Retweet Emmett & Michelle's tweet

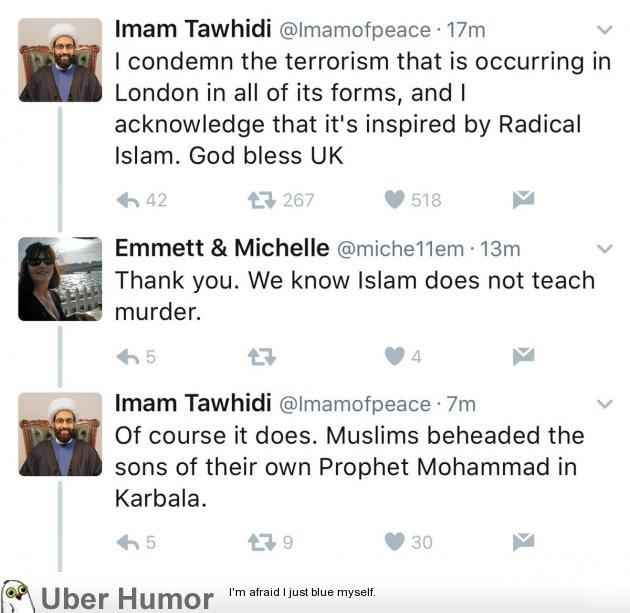click(262, 357)
